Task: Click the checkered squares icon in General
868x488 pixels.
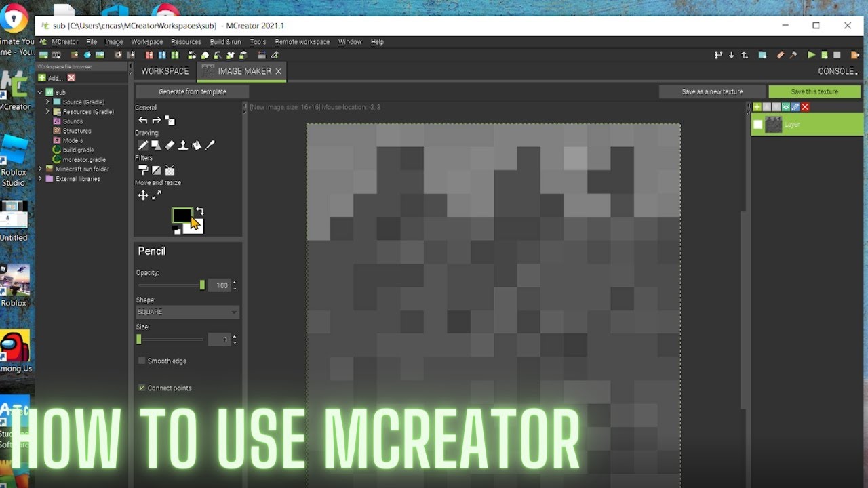Action: 170,121
